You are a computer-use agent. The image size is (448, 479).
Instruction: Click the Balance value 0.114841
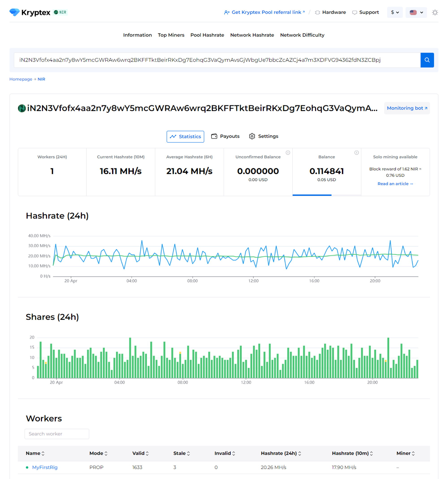(x=327, y=171)
